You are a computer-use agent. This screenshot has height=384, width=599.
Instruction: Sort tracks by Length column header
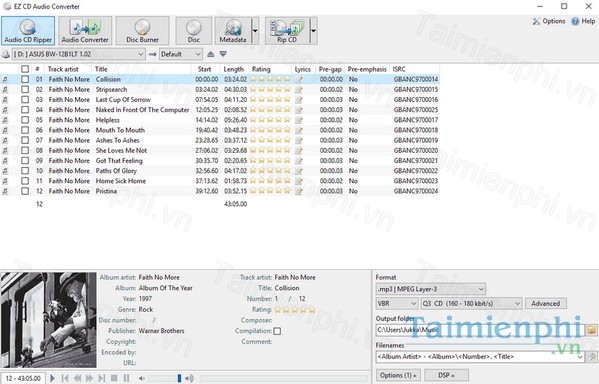pos(234,69)
